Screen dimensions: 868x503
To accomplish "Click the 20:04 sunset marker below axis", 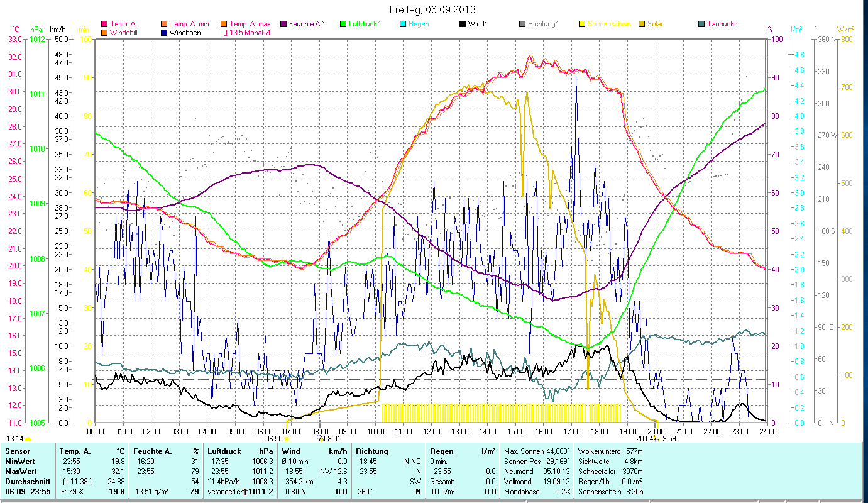I will (x=645, y=438).
